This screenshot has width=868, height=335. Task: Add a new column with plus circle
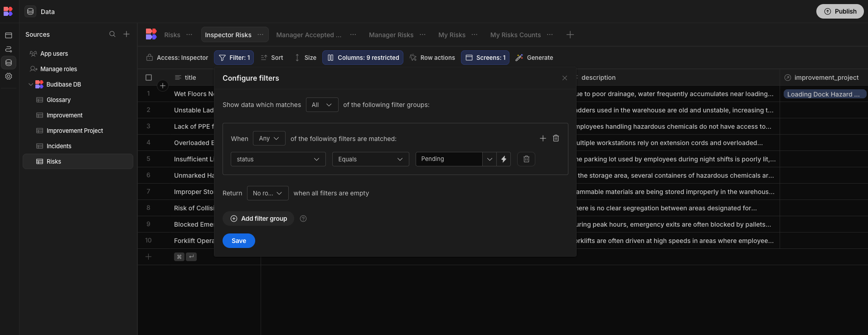click(163, 86)
